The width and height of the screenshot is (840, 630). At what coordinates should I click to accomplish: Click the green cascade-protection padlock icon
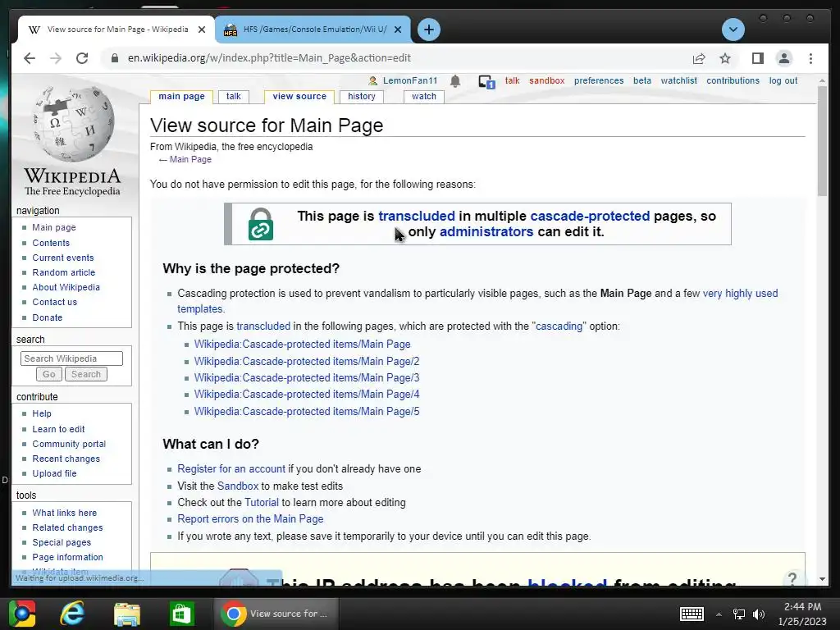261,224
